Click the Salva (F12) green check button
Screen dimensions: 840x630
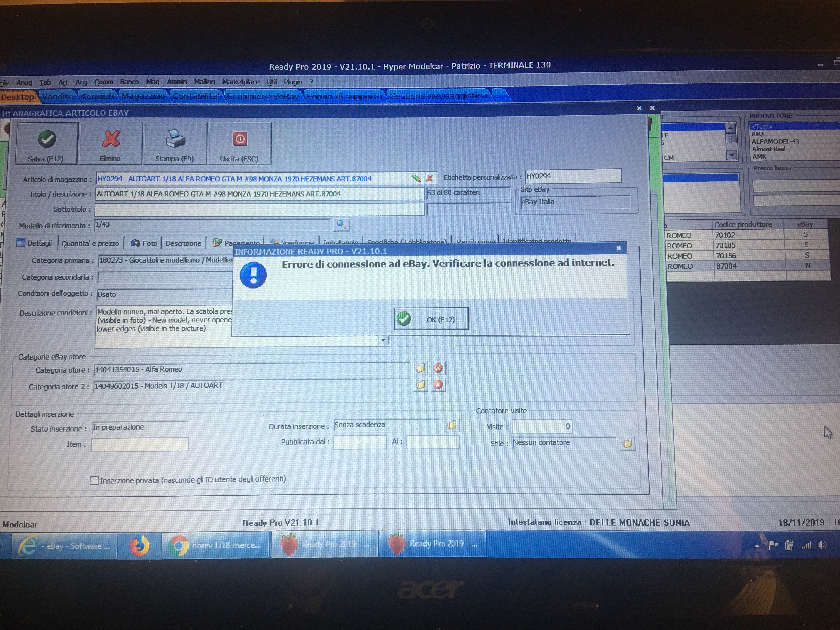pyautogui.click(x=46, y=144)
